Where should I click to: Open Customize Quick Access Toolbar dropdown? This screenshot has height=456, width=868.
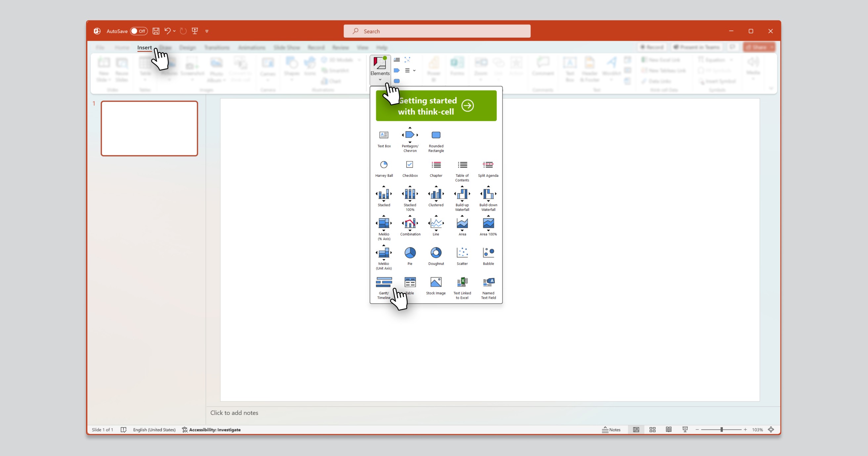207,31
